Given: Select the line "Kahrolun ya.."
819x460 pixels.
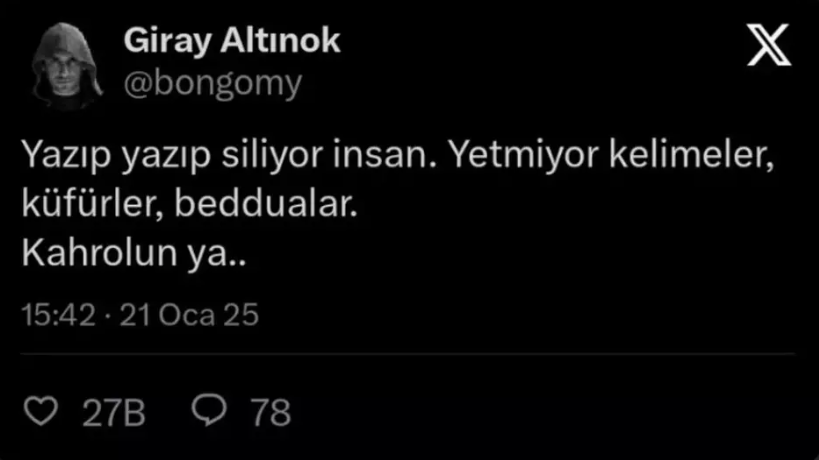Looking at the screenshot, I should (133, 254).
